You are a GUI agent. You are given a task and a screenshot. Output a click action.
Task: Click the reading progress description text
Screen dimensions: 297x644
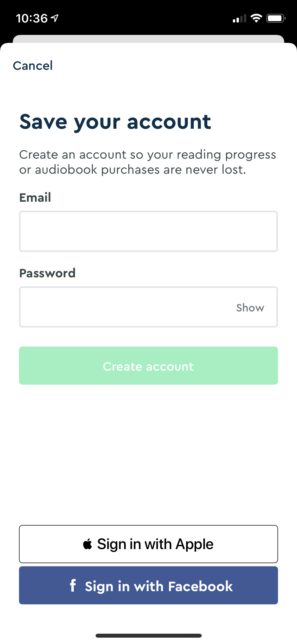pos(148,161)
